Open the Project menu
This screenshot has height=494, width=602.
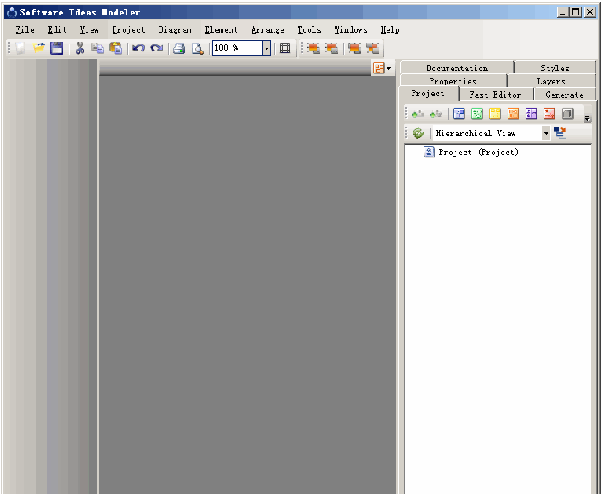(x=129, y=30)
